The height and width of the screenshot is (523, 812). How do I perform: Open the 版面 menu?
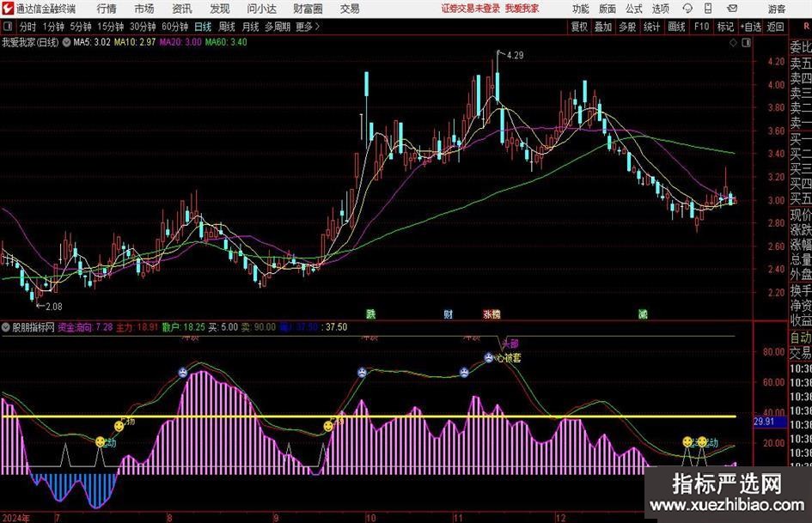[607, 9]
